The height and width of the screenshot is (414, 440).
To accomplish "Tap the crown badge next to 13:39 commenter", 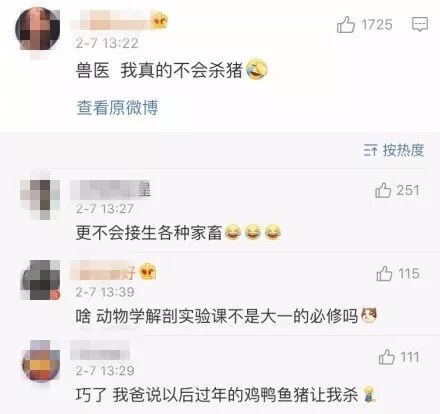I will [x=148, y=271].
